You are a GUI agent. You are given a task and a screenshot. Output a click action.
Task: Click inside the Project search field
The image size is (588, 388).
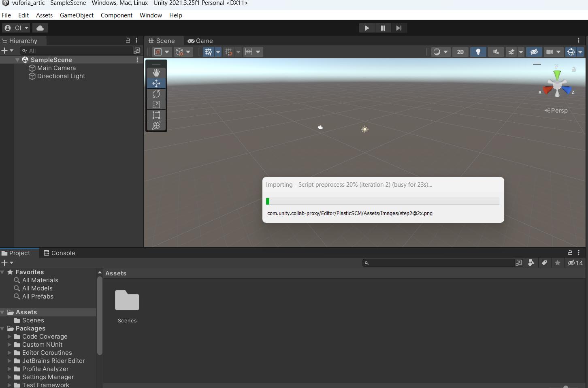(x=437, y=263)
